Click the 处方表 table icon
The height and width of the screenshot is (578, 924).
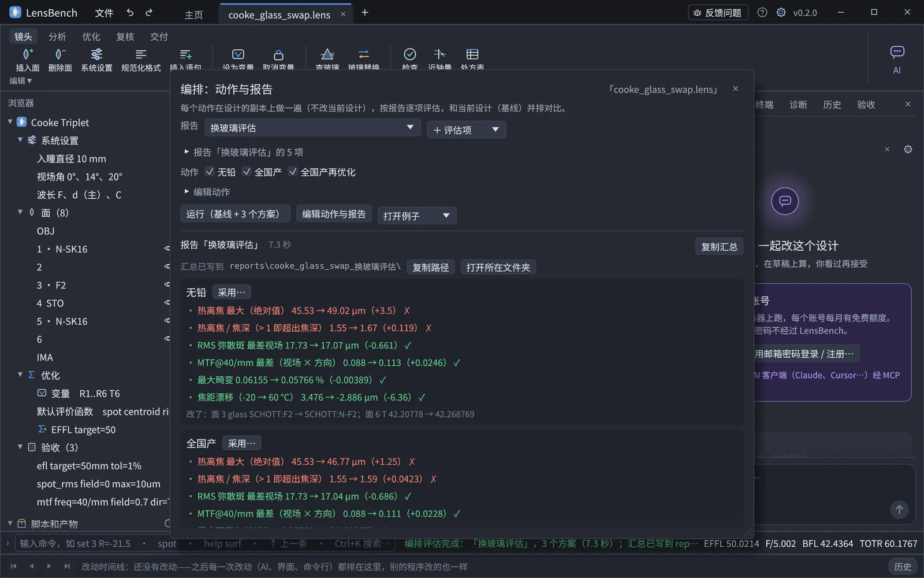tap(472, 54)
